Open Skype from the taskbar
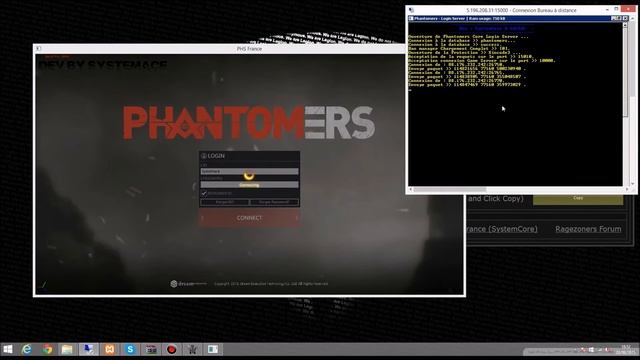 point(130,349)
